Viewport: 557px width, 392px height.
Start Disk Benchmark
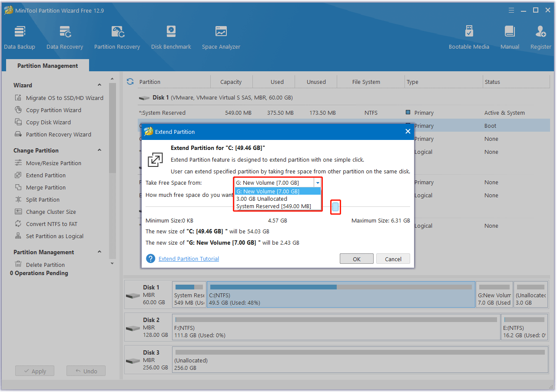171,37
